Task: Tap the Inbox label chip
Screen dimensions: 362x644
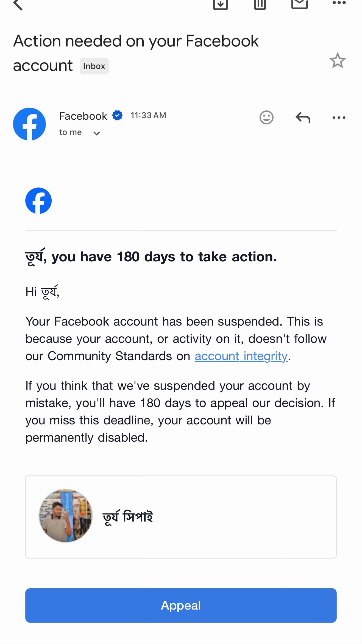Action: [x=94, y=66]
